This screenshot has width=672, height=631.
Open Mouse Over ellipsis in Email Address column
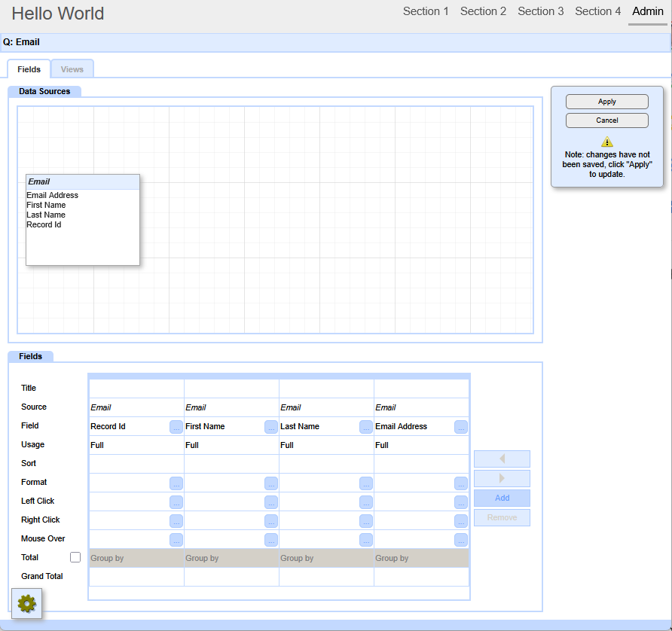[x=461, y=540]
